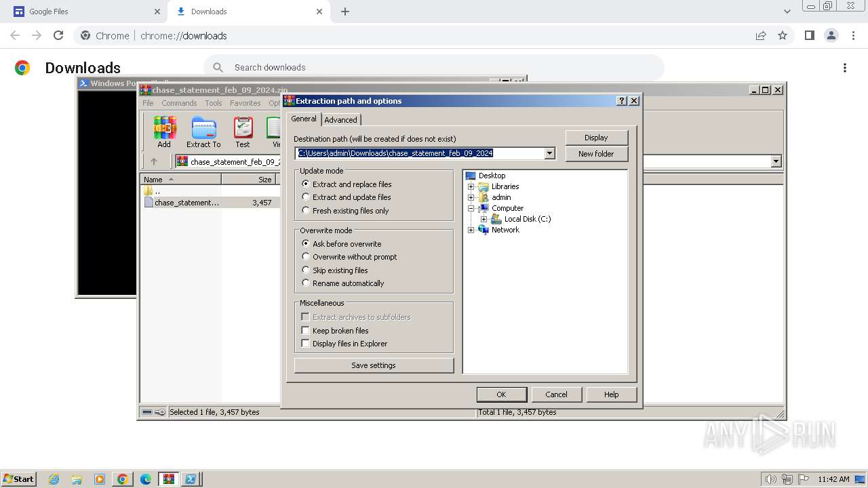Click the Search downloads field
This screenshot has width=868, height=488.
tap(434, 67)
